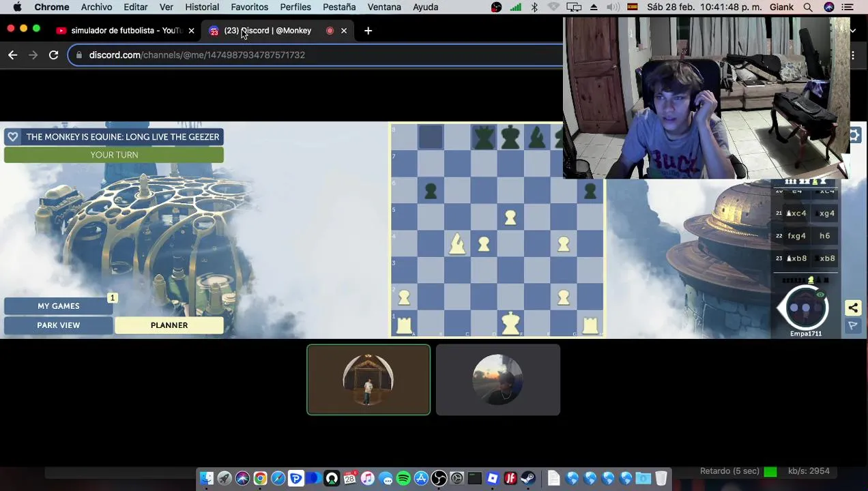
Task: Open Steam from the Dock
Action: pyautogui.click(x=528, y=479)
